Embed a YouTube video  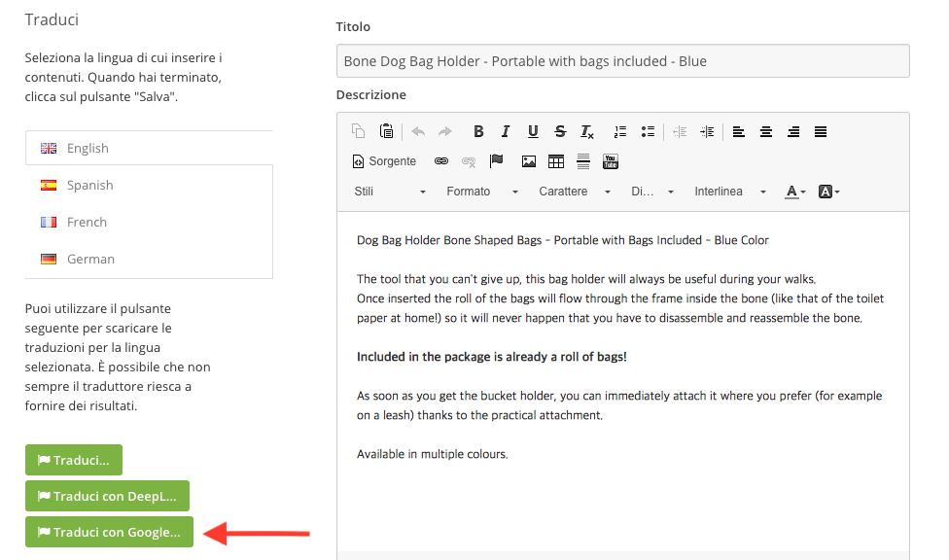[611, 161]
